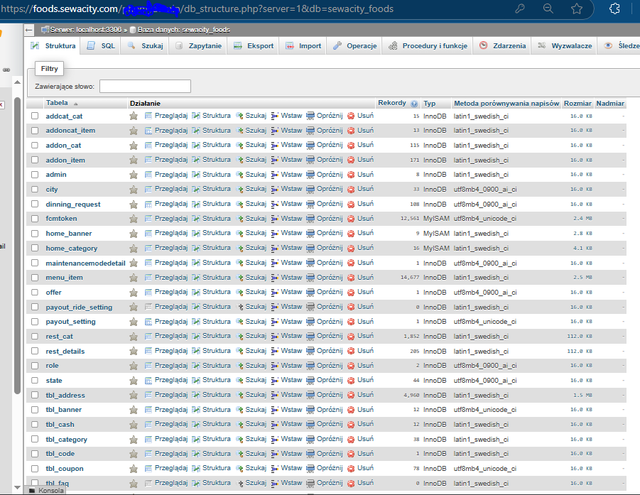Image resolution: width=640 pixels, height=495 pixels.
Task: Open Procedury i funkcje tab
Action: [428, 46]
